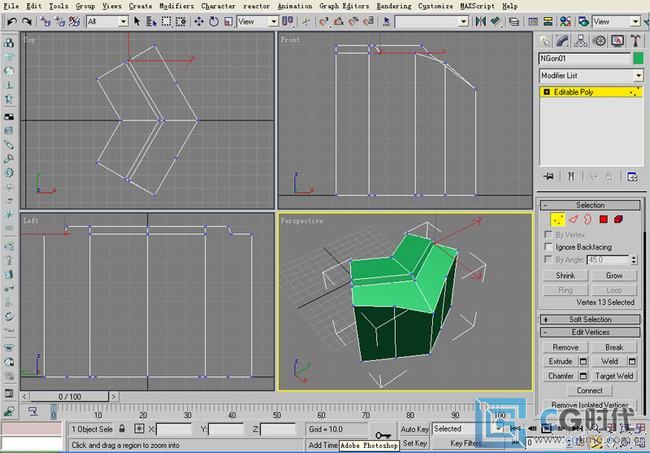Collapse the Edit Vertices rollout
Screen dimensions: 650x453
coord(590,332)
